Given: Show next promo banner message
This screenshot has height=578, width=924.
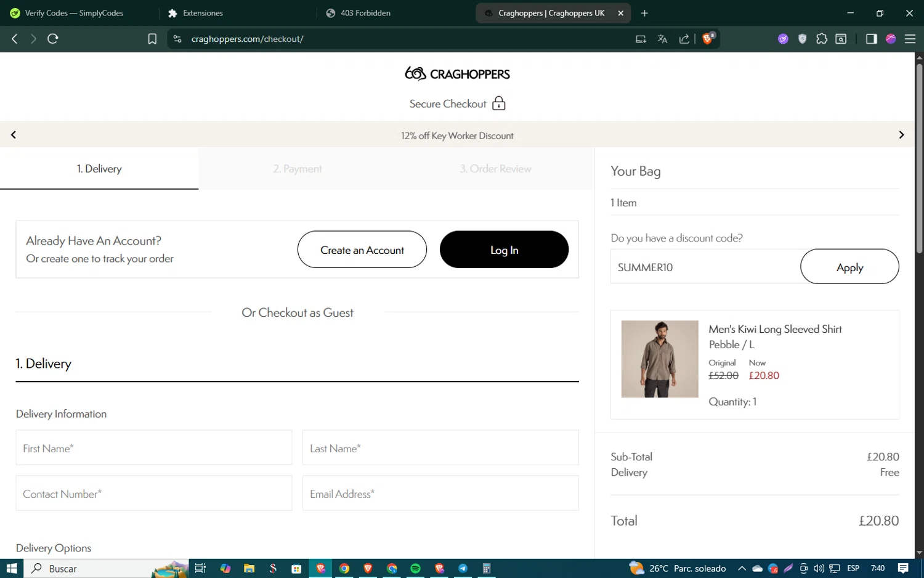Looking at the screenshot, I should click(901, 135).
